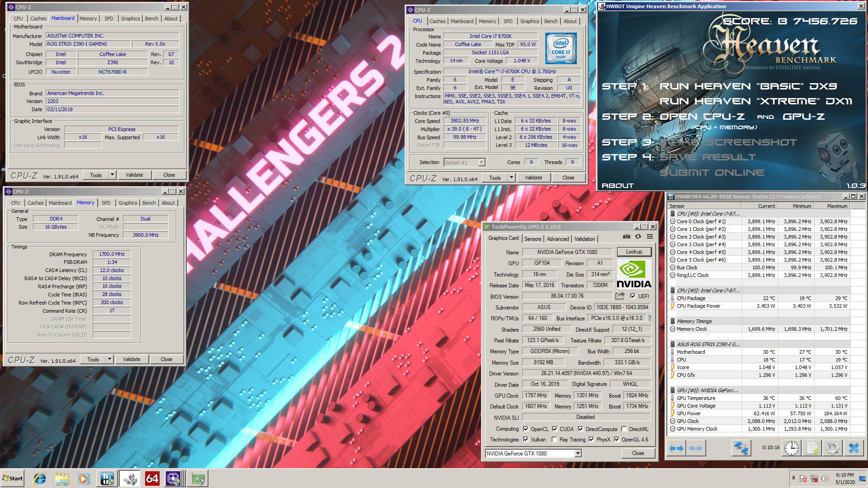
Task: Click RUN HEAVEN "BASIC" DX9 in HWBOT app
Action: coord(748,86)
